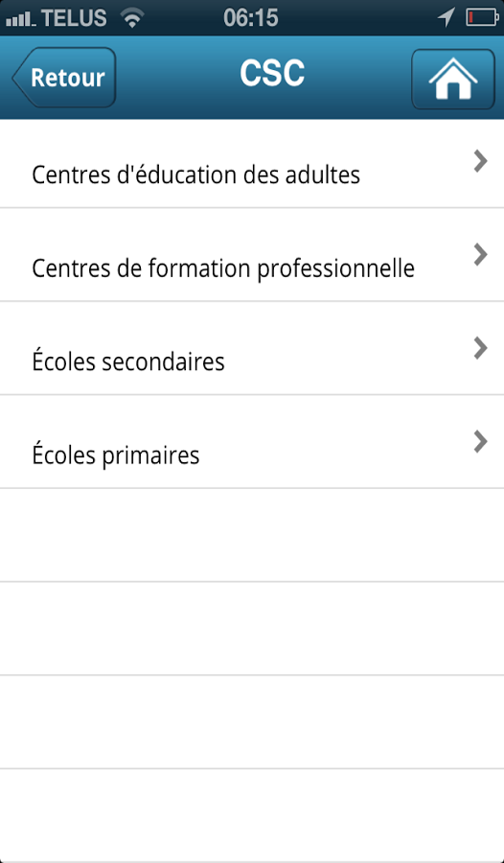This screenshot has height=863, width=504.
Task: Expand chevron beside Centres d'éducation des adultes
Action: pyautogui.click(x=480, y=162)
